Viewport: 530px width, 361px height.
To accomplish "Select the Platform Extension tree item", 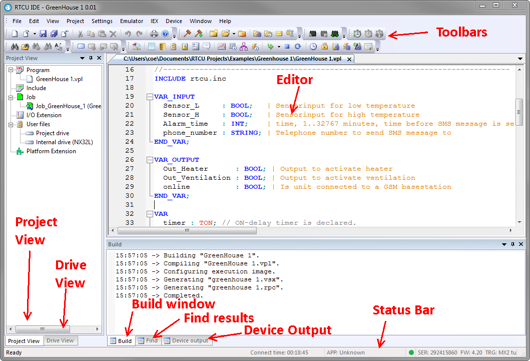I will click(51, 151).
